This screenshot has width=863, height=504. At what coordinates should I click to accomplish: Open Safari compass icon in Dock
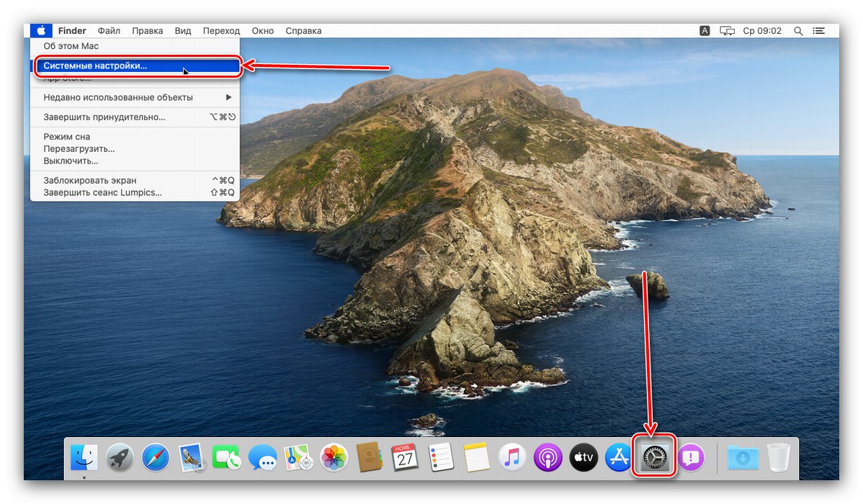[155, 457]
